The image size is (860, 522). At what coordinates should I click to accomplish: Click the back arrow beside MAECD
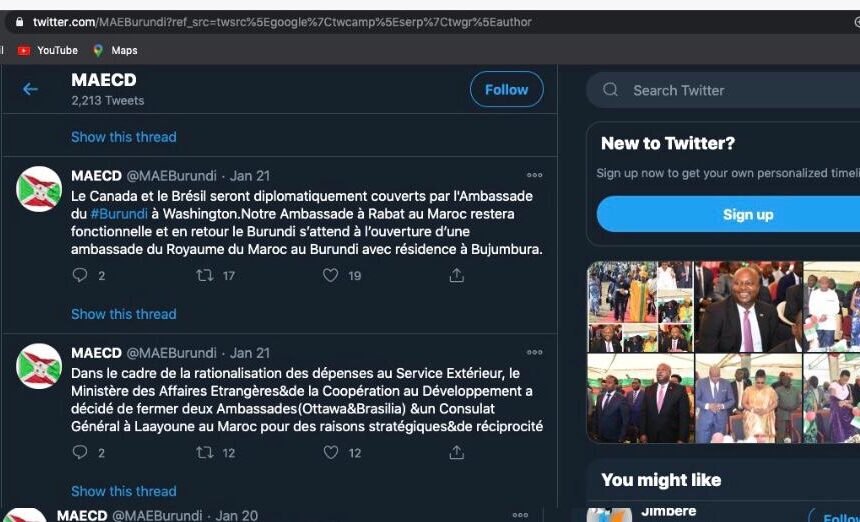coord(30,90)
